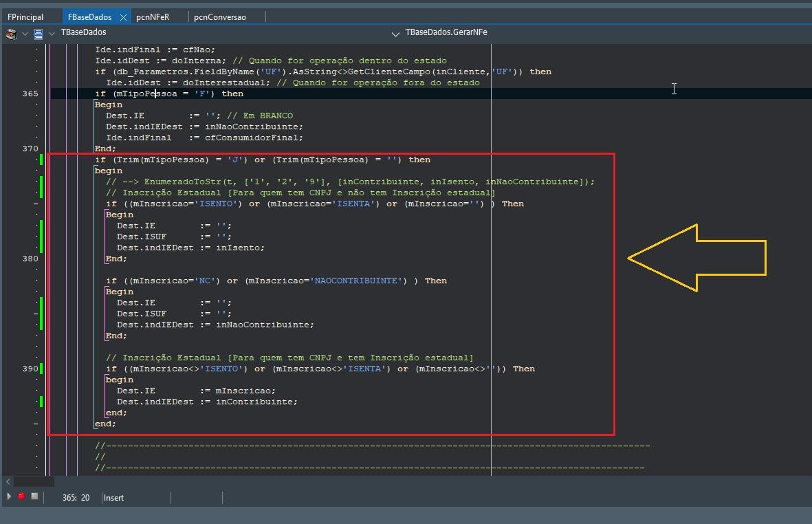This screenshot has height=524, width=812.
Task: Open dropdown next to books icon
Action: tap(25, 34)
